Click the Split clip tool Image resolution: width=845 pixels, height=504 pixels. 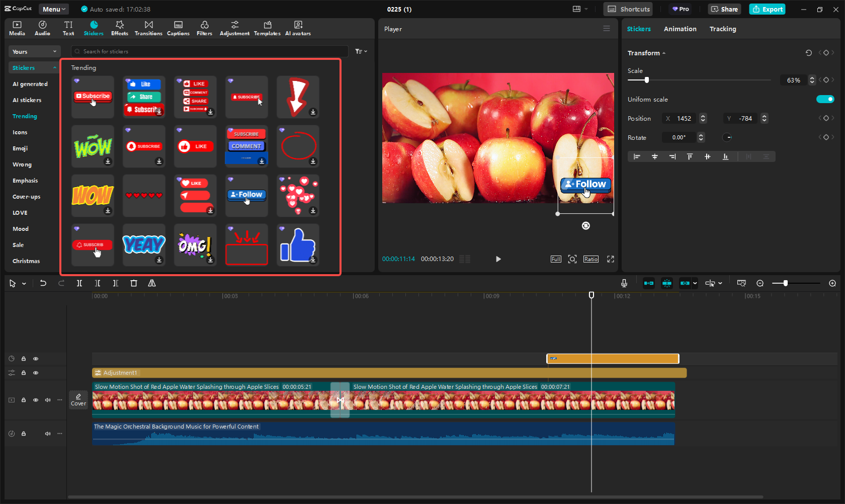pyautogui.click(x=79, y=283)
